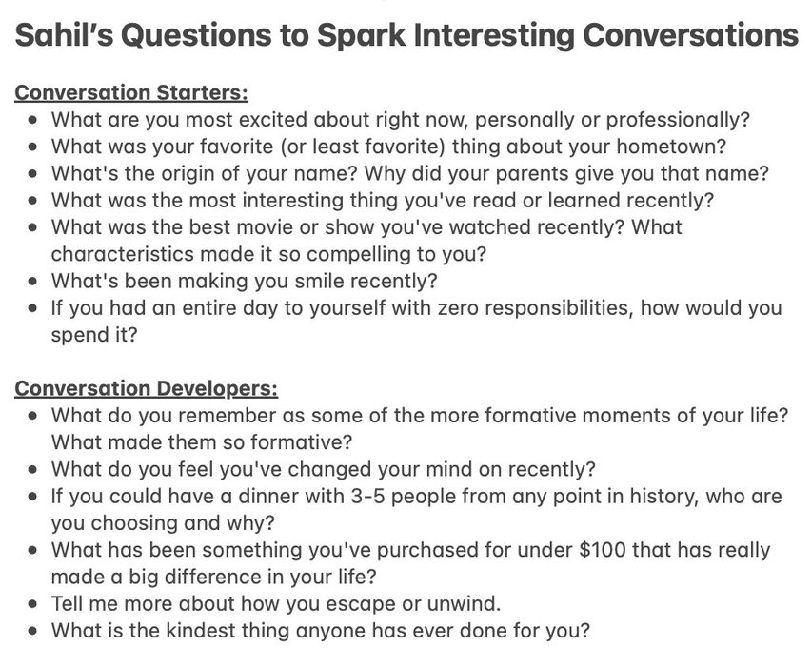Click the "purchased for under $100" question
Screen dimensions: 812x666
coord(410,550)
